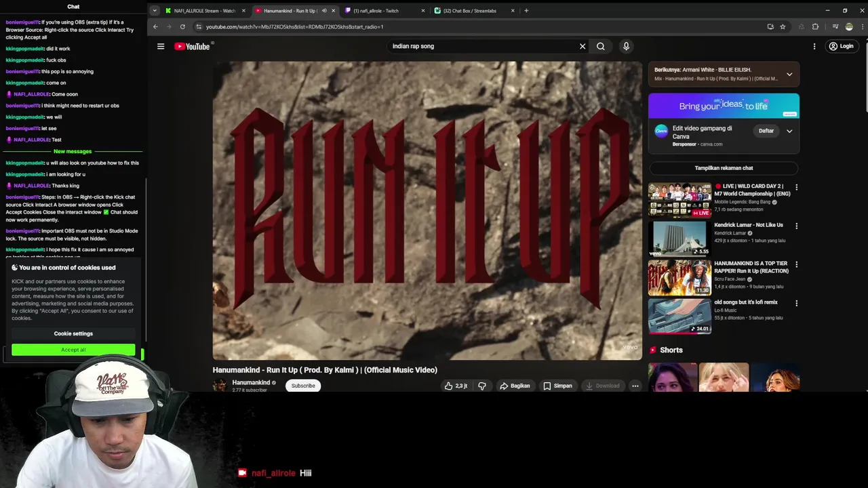Open the second Shorts thumbnail with blonde woman
This screenshot has height=488, width=868.
coord(724,378)
